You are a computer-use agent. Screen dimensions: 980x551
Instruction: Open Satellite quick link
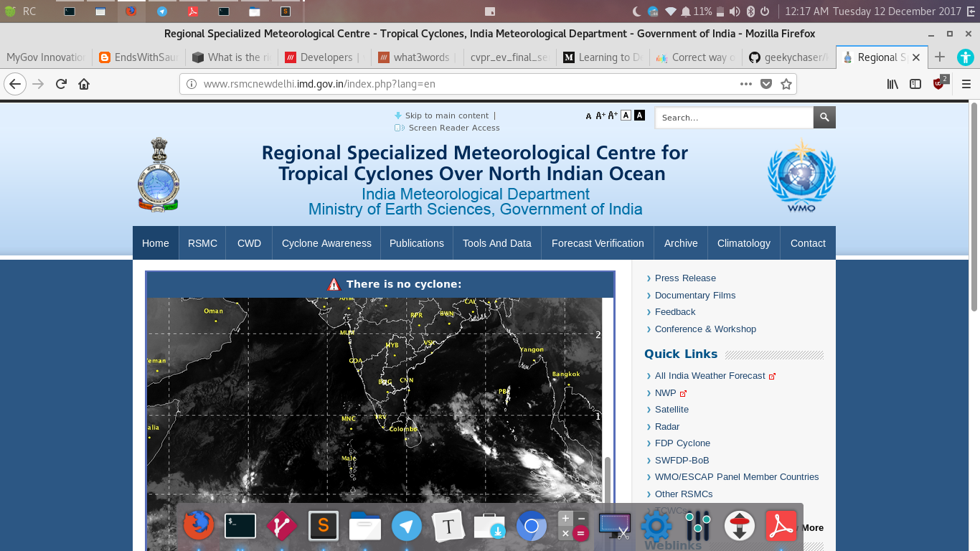click(672, 410)
